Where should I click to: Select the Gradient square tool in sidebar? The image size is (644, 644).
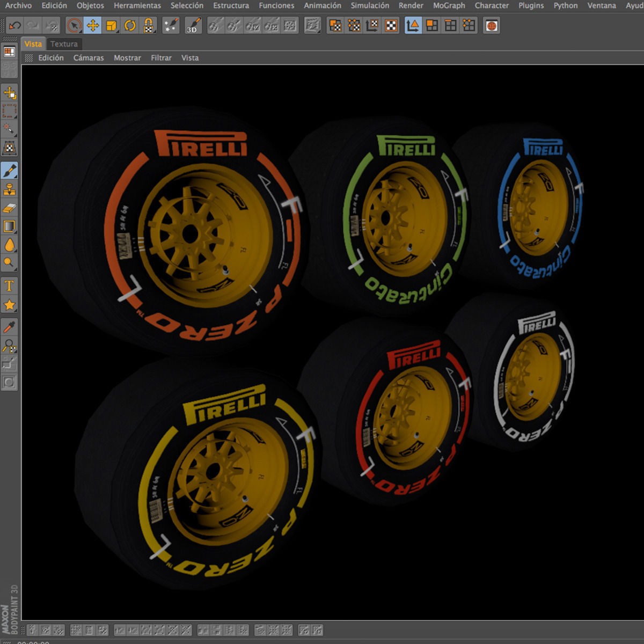coord(9,226)
